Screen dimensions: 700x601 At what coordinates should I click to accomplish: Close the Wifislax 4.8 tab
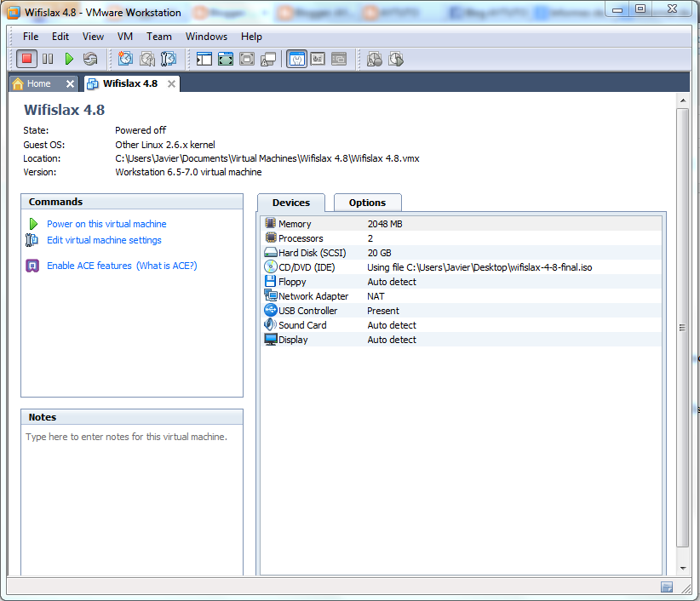coord(171,84)
